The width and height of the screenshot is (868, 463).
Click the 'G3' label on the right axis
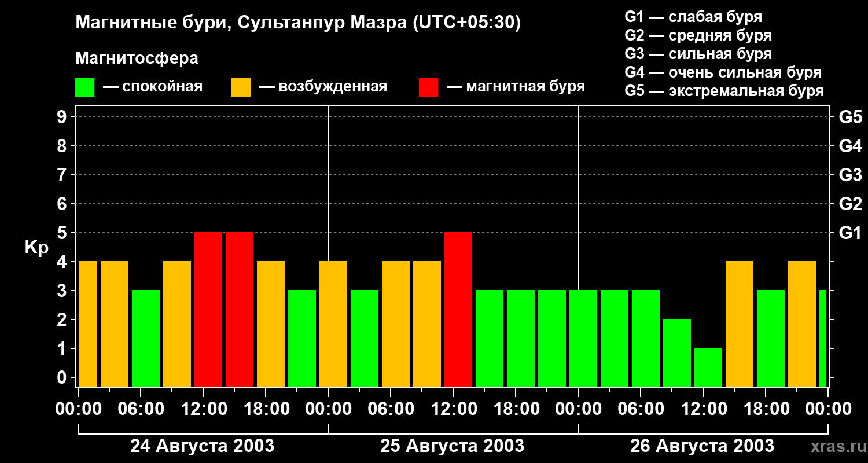pyautogui.click(x=851, y=175)
